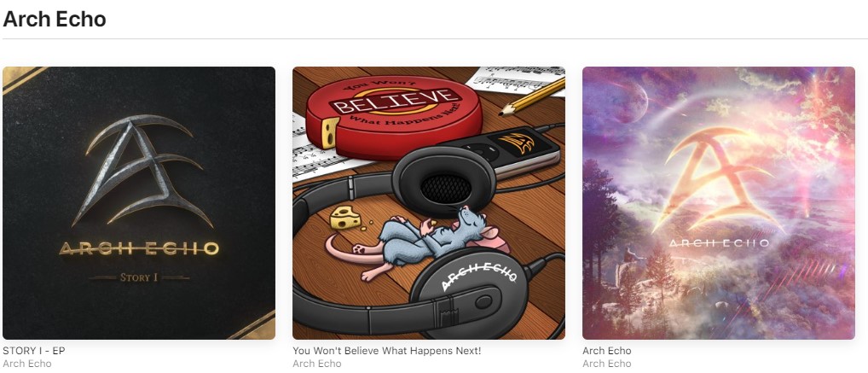Select the Arch Echo artist link under the middle album

(317, 364)
